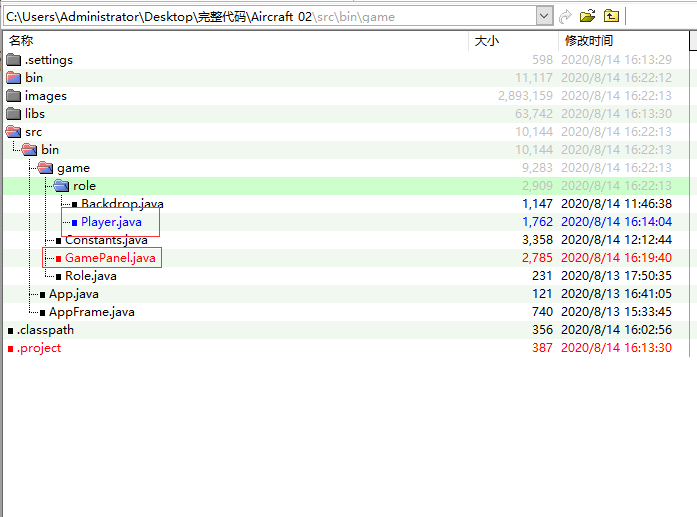This screenshot has width=697, height=517.
Task: Click the file marker beside Role.java
Action: (x=58, y=277)
